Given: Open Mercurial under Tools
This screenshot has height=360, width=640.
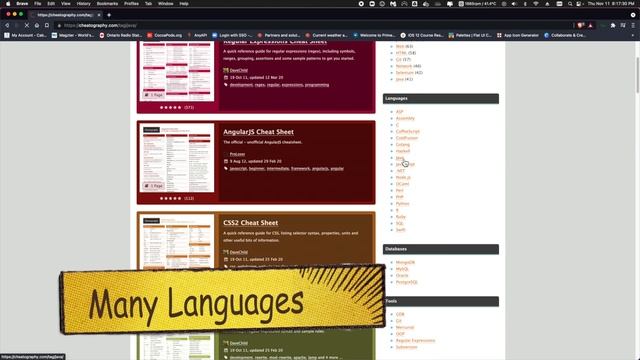Looking at the screenshot, I should tap(404, 327).
